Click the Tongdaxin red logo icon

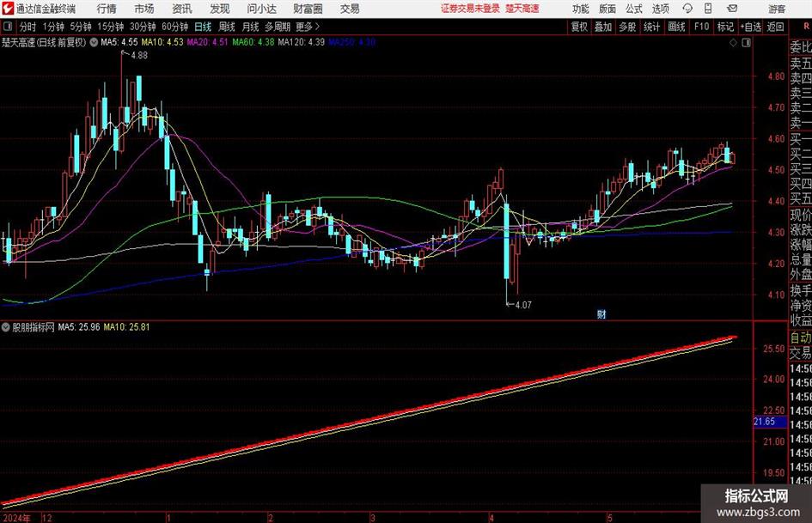click(x=8, y=9)
